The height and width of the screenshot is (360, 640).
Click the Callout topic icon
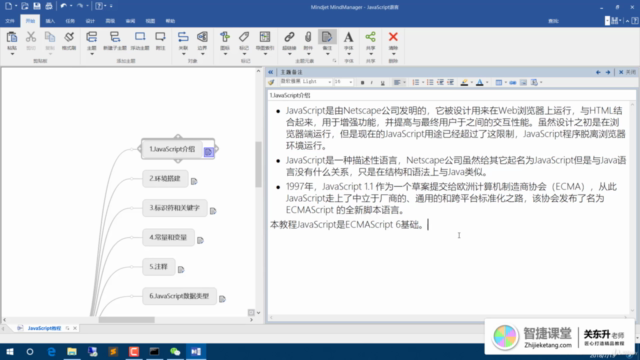pos(160,37)
